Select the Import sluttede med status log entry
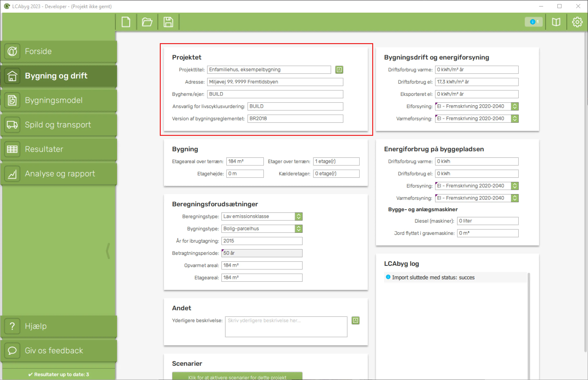Viewport: 588px width, 380px height. pos(456,277)
